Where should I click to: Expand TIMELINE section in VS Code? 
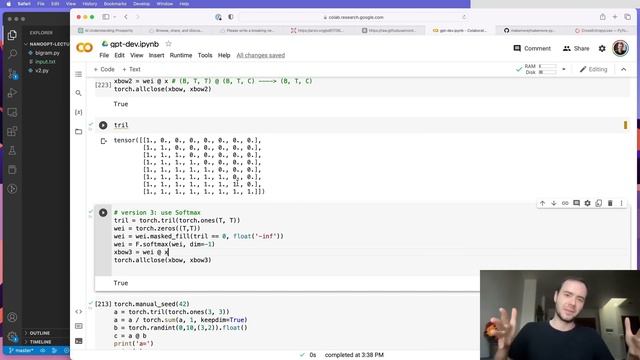(40, 342)
